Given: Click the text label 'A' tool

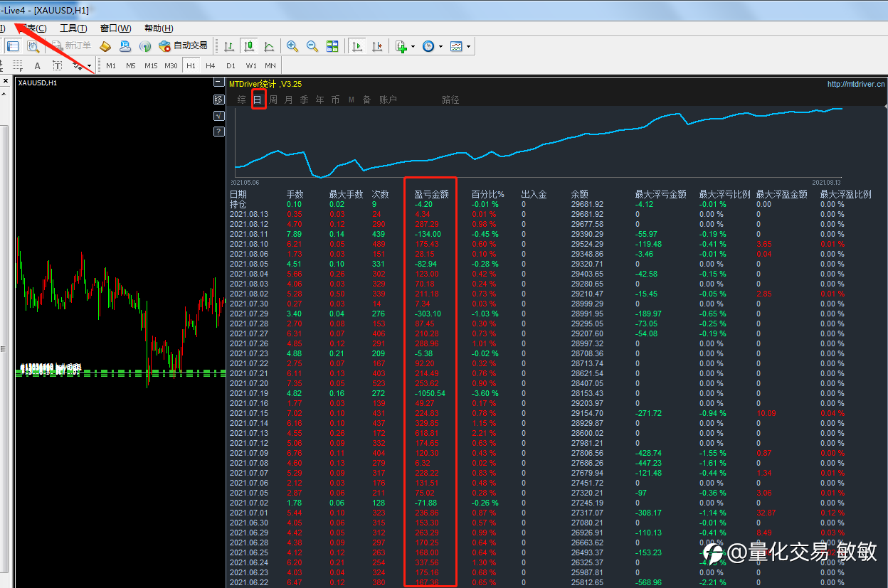Looking at the screenshot, I should click(38, 66).
